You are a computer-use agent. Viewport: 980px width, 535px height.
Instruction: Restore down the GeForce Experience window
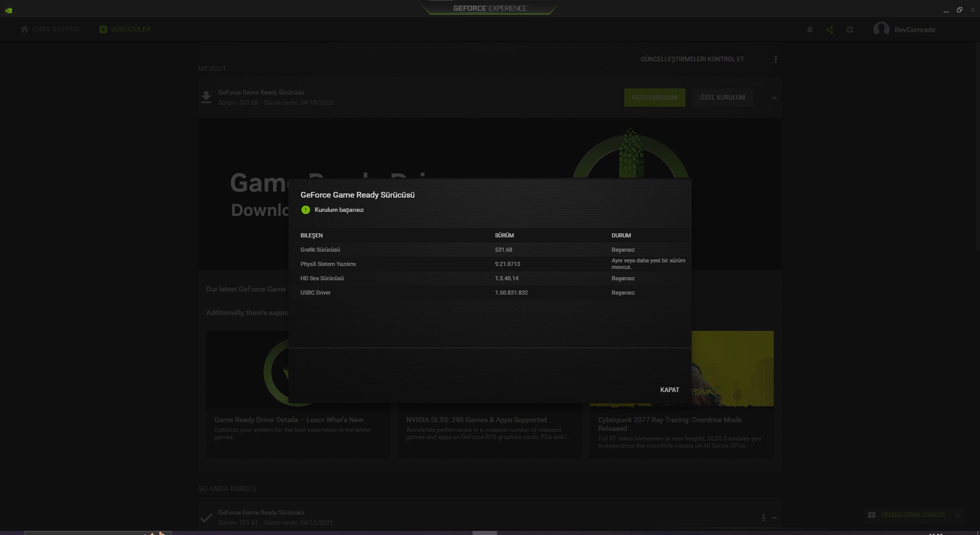coord(960,10)
